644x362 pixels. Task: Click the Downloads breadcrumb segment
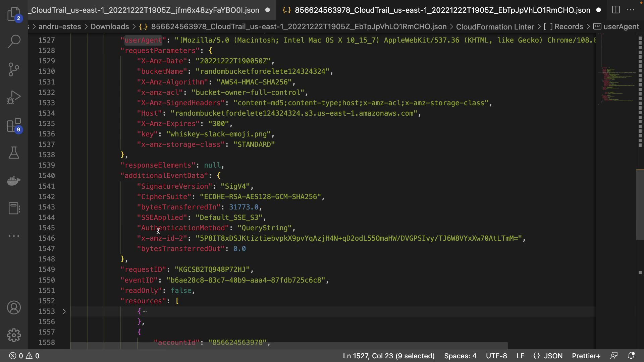(x=110, y=26)
